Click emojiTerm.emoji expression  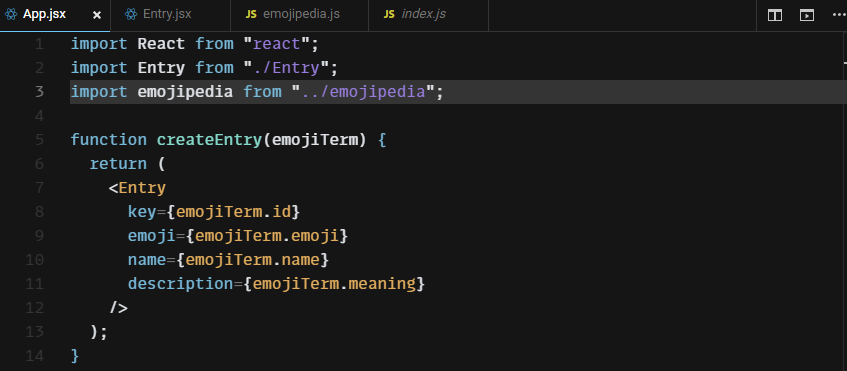pyautogui.click(x=266, y=236)
